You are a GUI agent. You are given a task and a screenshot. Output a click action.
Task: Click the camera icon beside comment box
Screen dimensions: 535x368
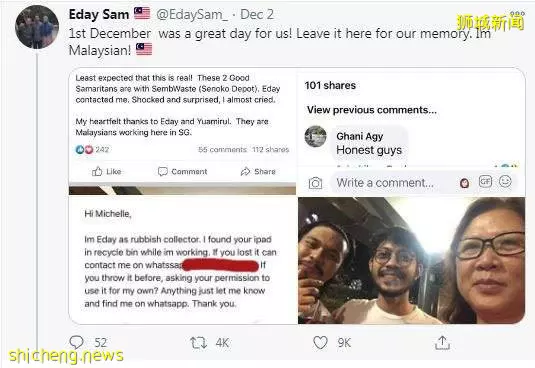pyautogui.click(x=315, y=183)
